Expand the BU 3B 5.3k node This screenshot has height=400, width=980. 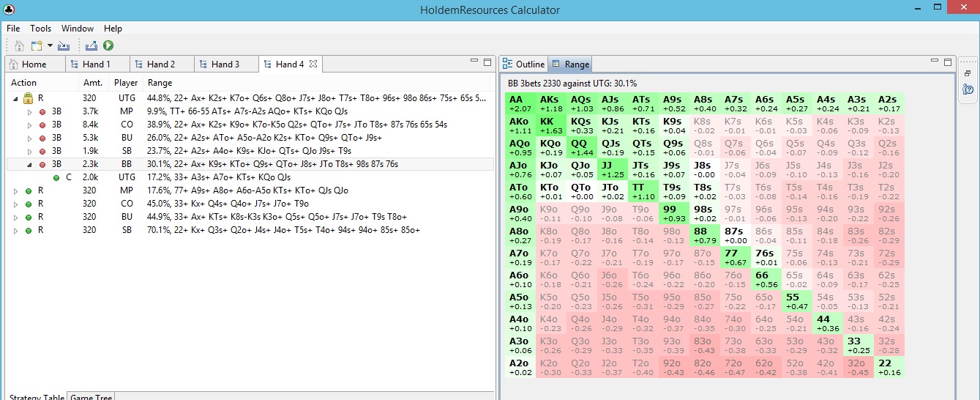click(29, 138)
